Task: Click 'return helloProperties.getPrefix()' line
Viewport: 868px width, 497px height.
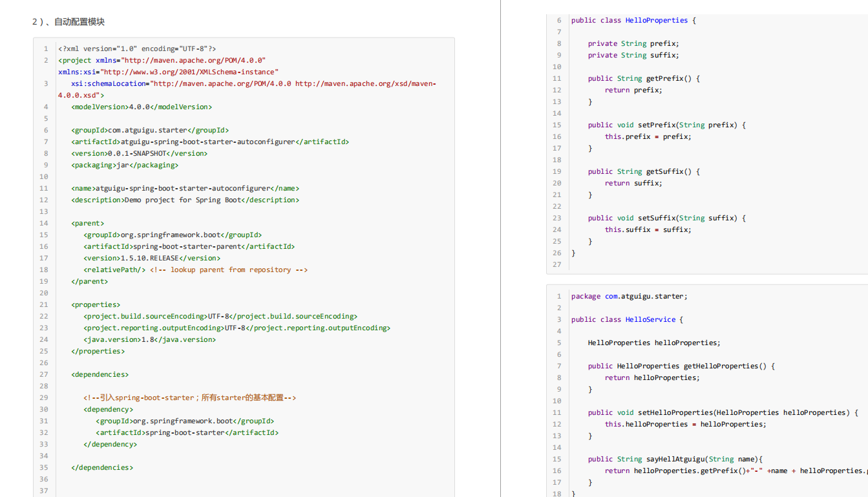Action: click(x=736, y=471)
